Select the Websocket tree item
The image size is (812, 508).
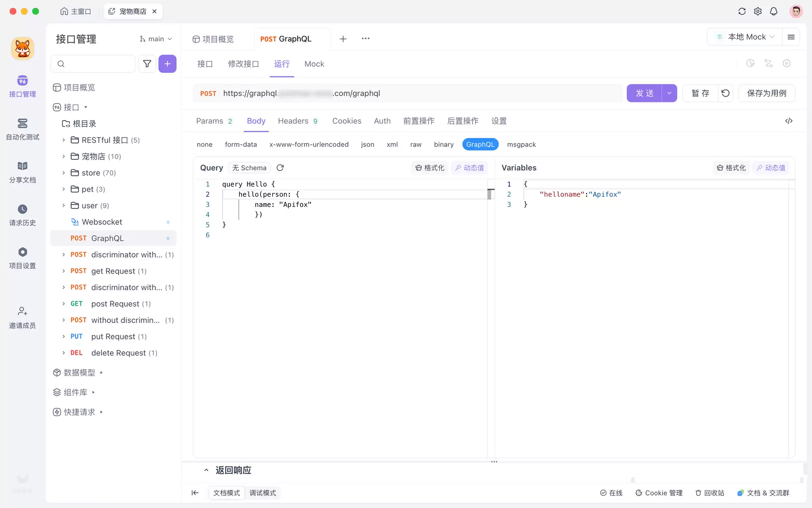point(114,222)
